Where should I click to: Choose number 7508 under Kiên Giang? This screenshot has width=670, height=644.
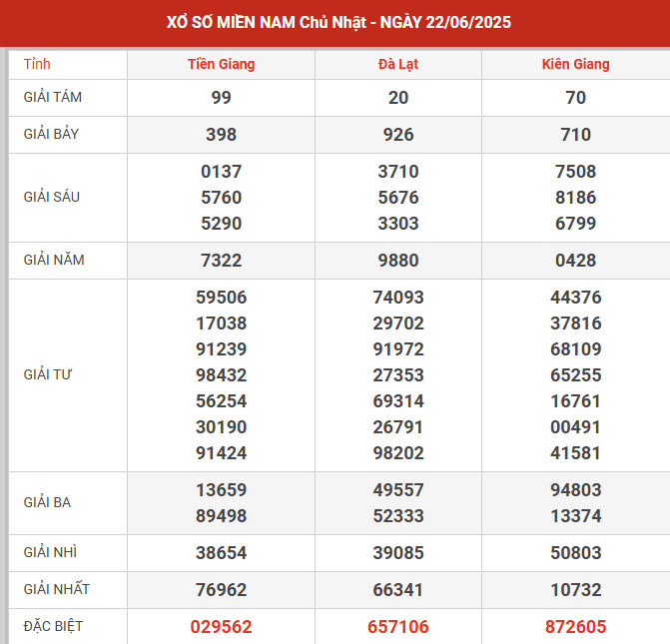tap(575, 172)
